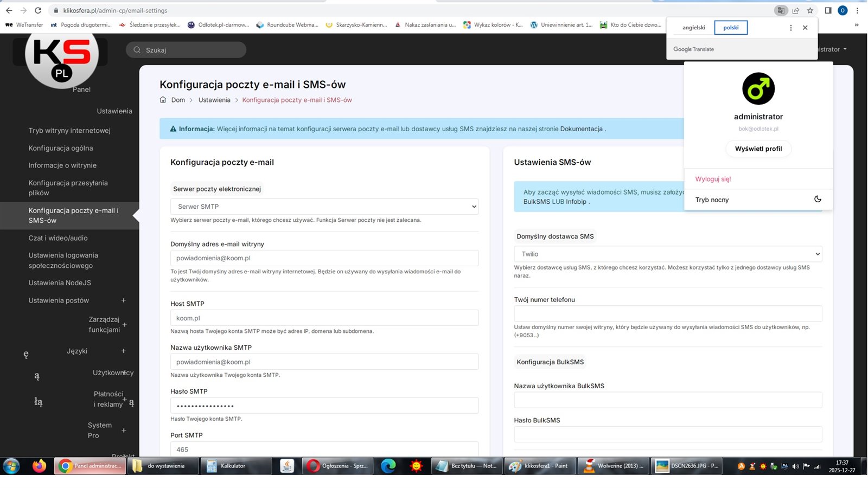Open Czat i wideo/audio settings

(58, 238)
